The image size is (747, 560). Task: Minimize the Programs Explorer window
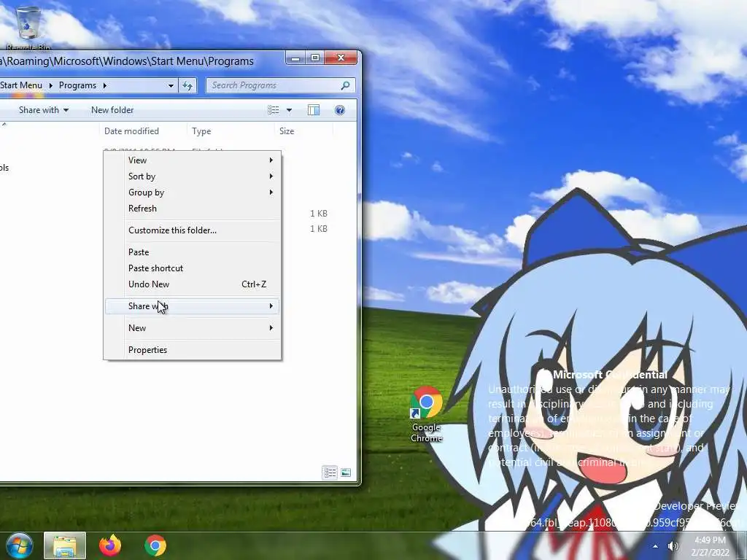295,58
